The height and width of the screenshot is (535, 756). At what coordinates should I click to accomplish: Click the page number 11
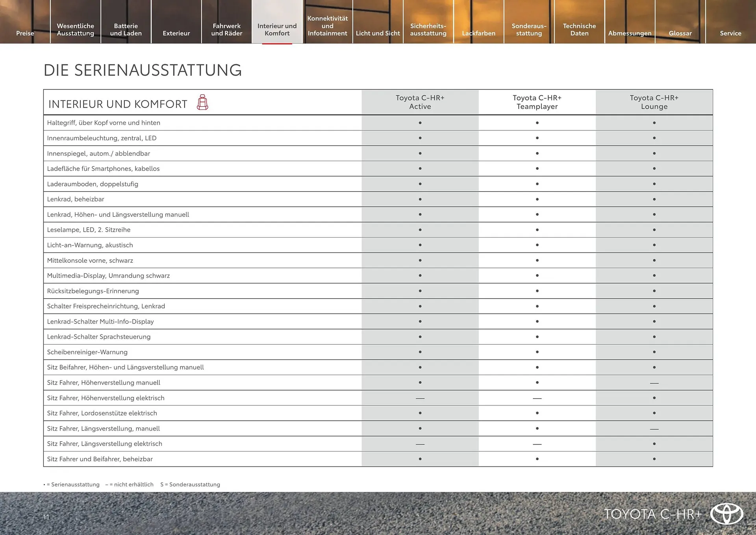pos(46,517)
